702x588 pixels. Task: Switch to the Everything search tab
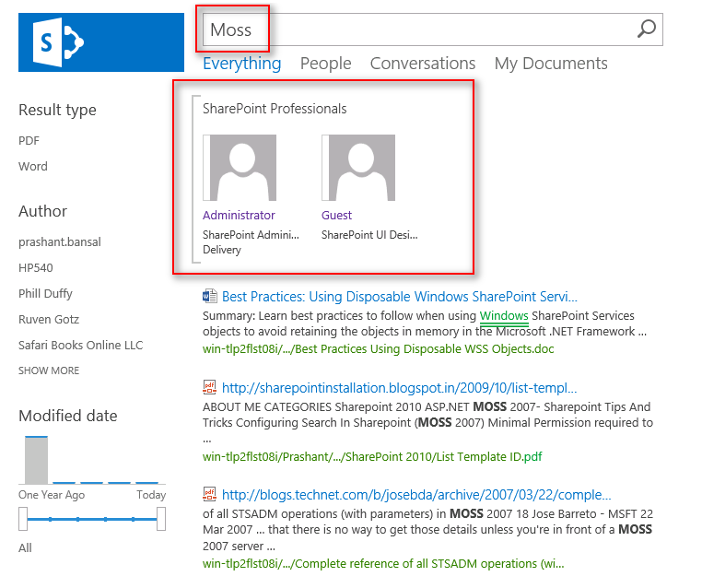[x=241, y=64]
